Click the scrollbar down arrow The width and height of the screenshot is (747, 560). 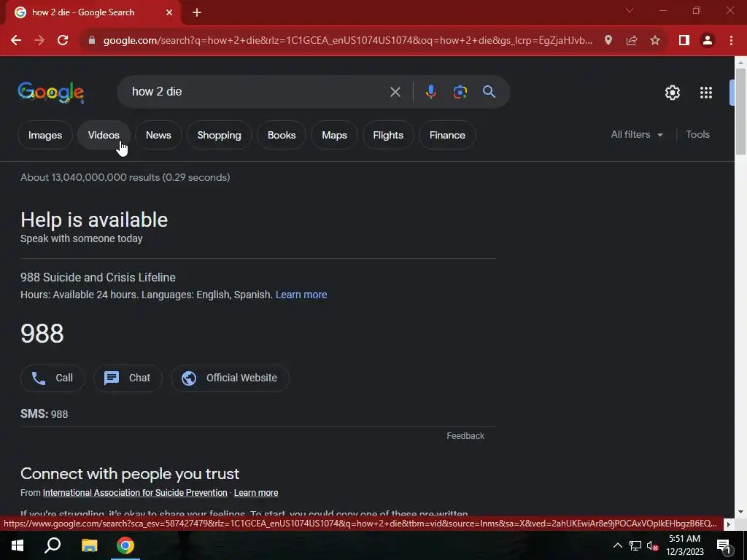pos(740,512)
